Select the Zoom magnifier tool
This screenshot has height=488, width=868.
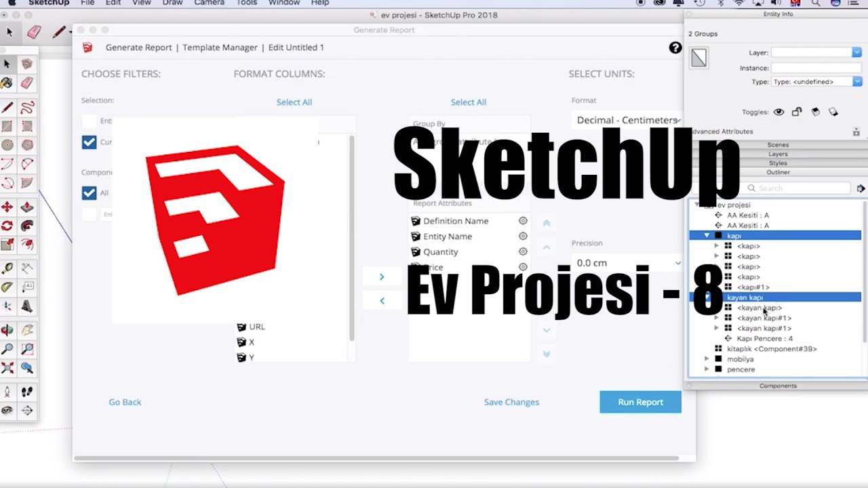click(7, 350)
